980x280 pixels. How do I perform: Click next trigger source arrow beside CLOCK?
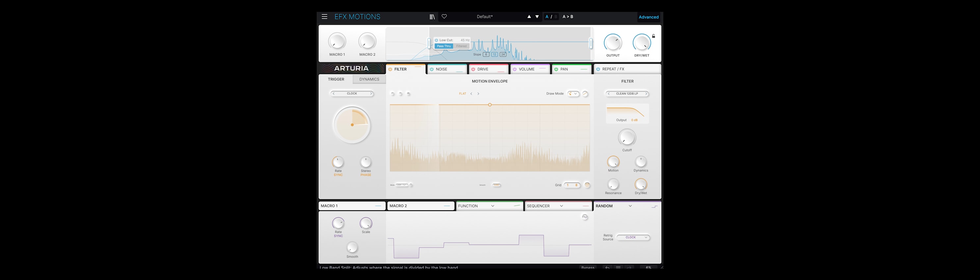(x=371, y=94)
